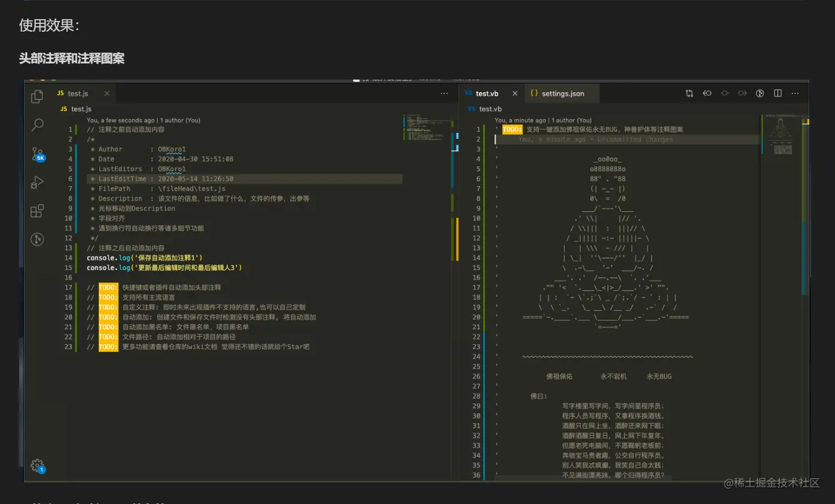Click the "使用效果:" heading
The height and width of the screenshot is (504, 835).
coord(49,25)
